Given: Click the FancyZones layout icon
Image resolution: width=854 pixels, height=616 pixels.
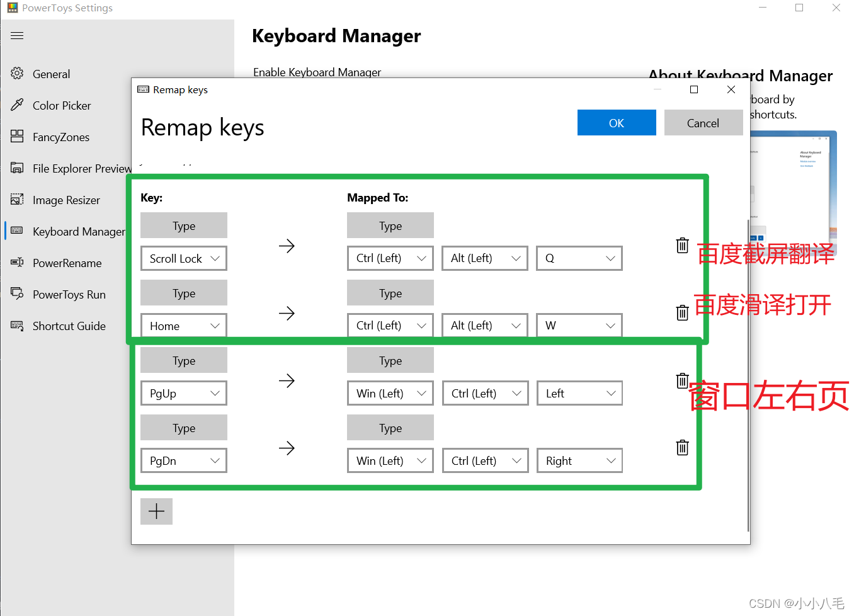Looking at the screenshot, I should pos(17,136).
